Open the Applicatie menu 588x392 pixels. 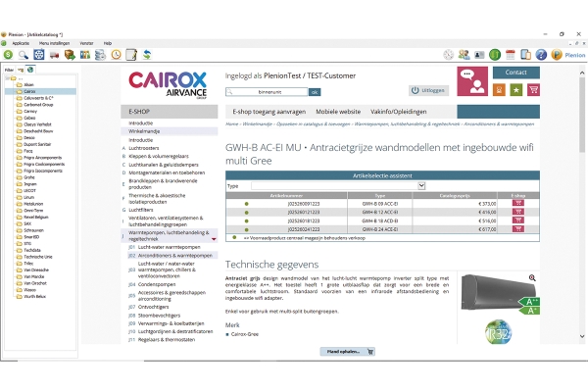click(21, 43)
